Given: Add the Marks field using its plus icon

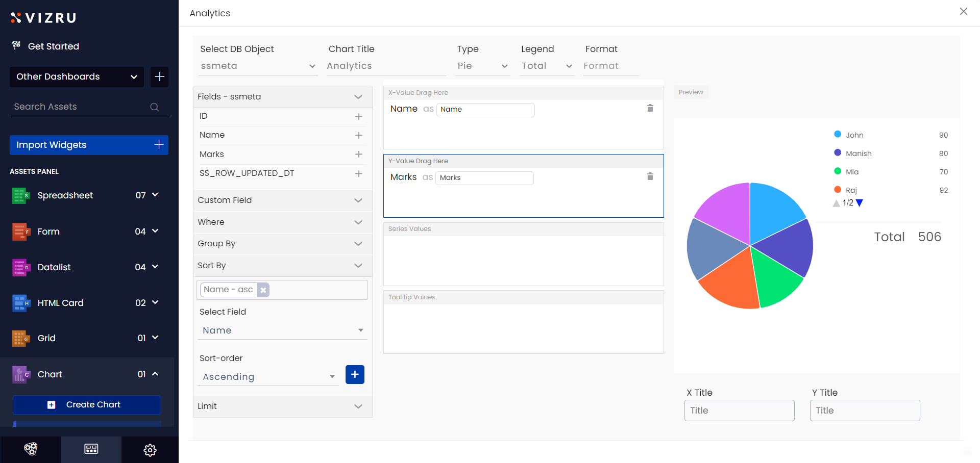Looking at the screenshot, I should coord(358,155).
